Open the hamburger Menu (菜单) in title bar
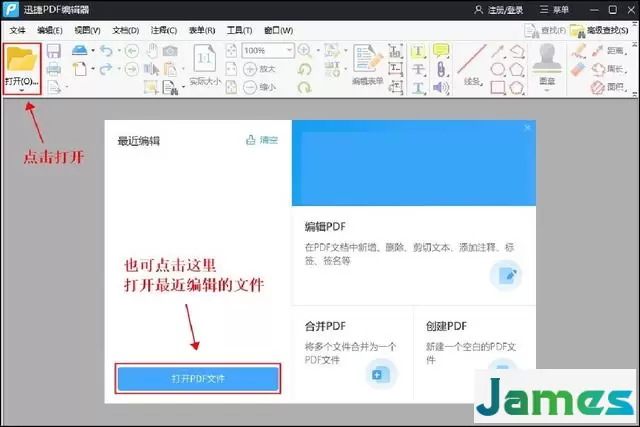 [554, 10]
